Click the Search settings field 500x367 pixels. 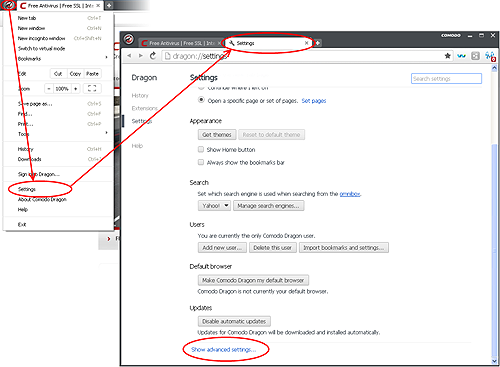(x=446, y=79)
